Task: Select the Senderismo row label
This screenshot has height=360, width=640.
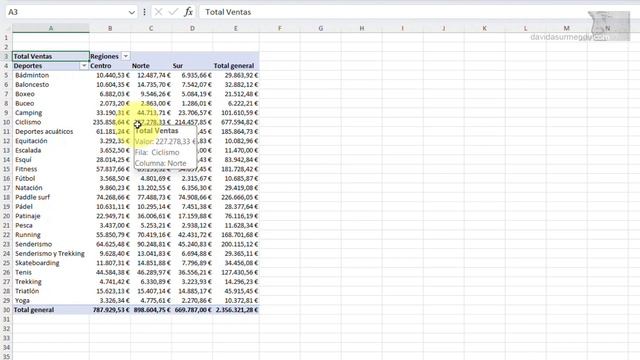Action: (33, 244)
